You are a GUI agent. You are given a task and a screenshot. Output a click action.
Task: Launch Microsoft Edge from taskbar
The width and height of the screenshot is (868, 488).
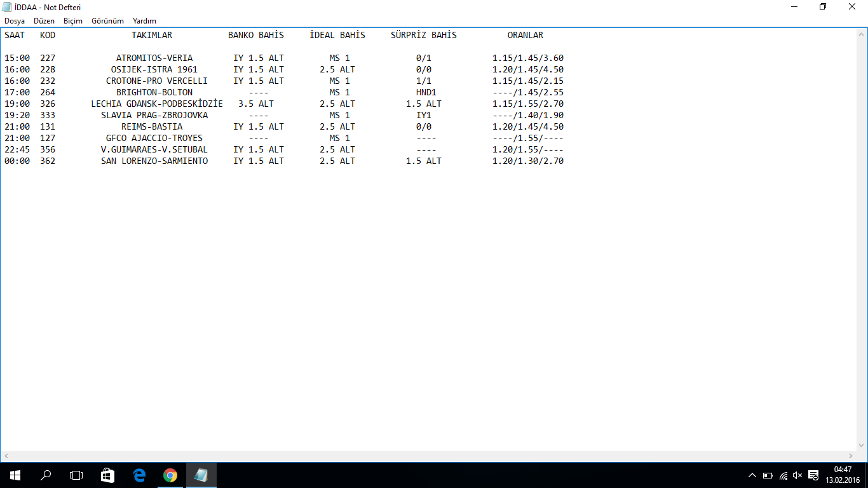click(139, 475)
